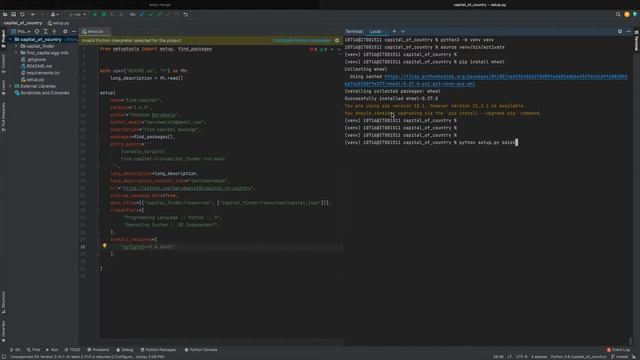Open Project panel settings gear
The image size is (640, 360).
pyautogui.click(x=65, y=31)
